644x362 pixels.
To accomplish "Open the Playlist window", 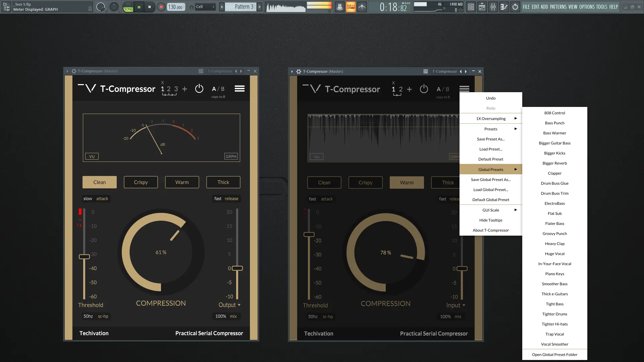I will pyautogui.click(x=482, y=7).
